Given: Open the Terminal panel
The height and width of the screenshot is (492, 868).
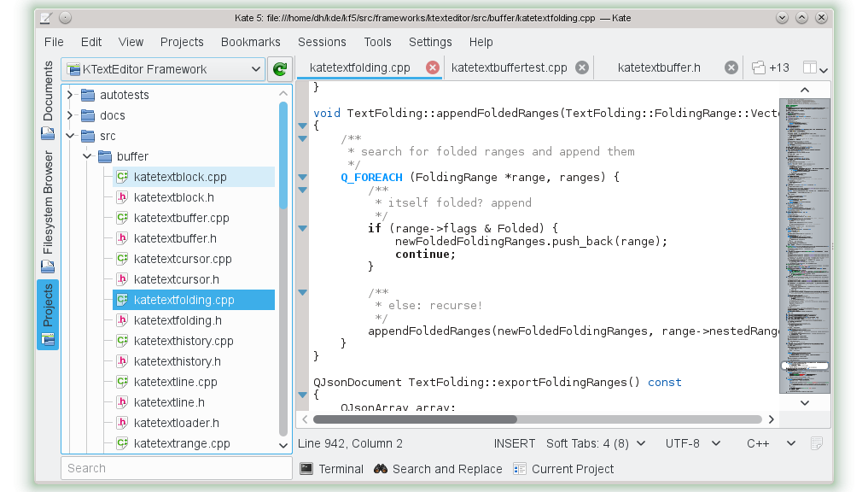Looking at the screenshot, I should [x=332, y=469].
